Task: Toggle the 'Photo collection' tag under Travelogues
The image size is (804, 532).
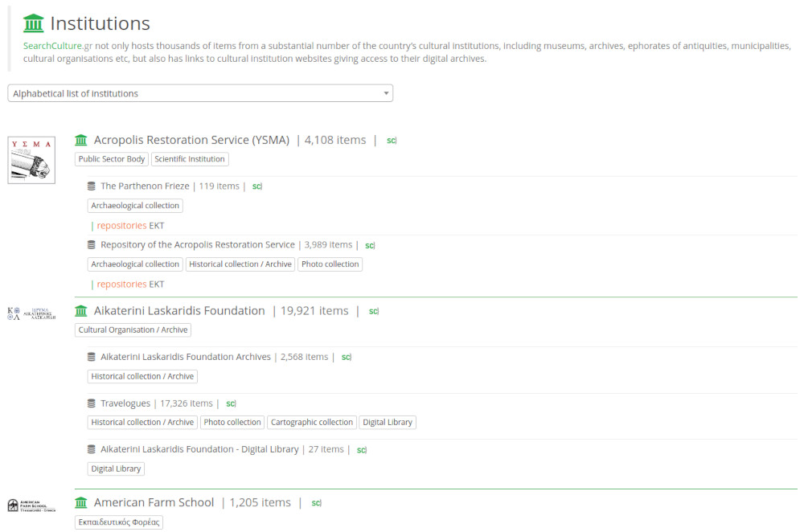Action: [232, 421]
